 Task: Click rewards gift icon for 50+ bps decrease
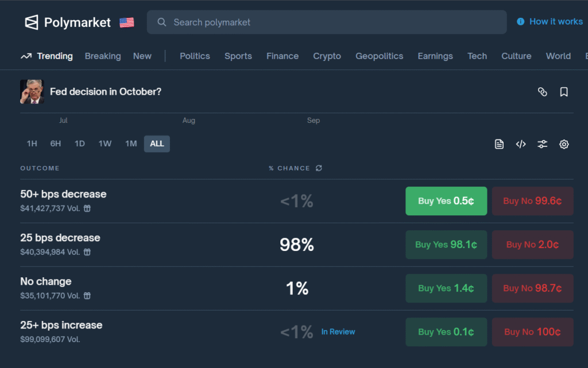(87, 208)
